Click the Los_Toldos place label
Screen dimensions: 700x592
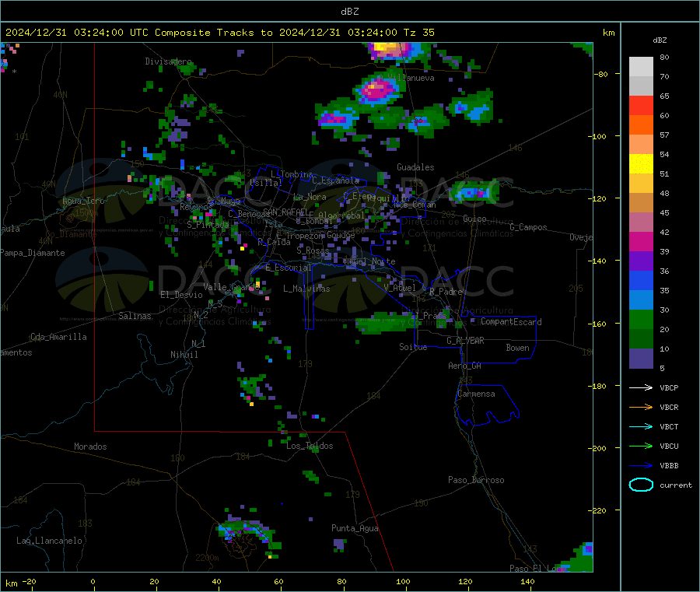tap(310, 446)
